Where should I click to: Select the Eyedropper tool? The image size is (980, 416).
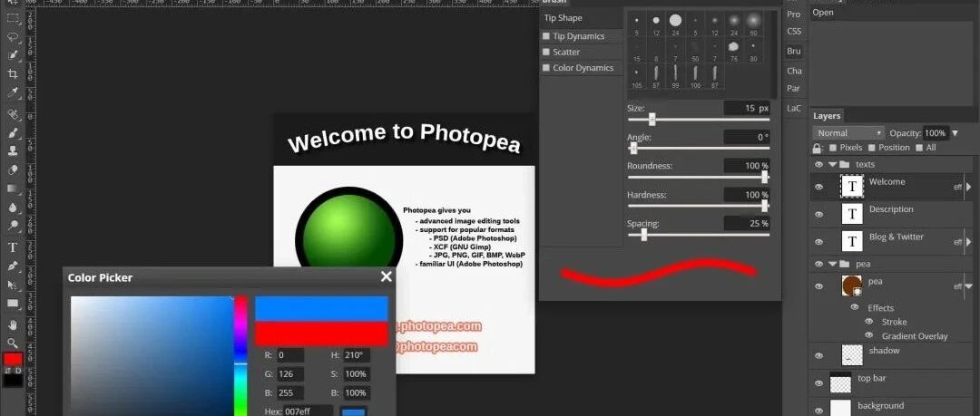(13, 93)
